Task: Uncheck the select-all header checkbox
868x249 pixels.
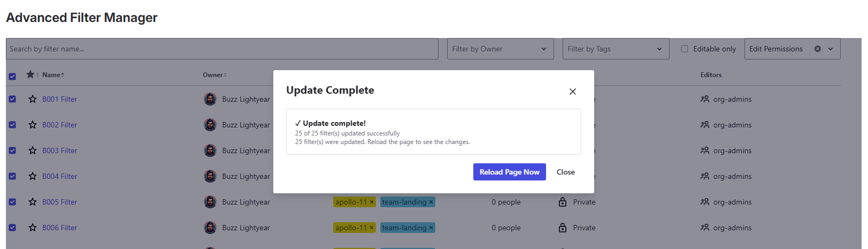Action: click(x=12, y=76)
